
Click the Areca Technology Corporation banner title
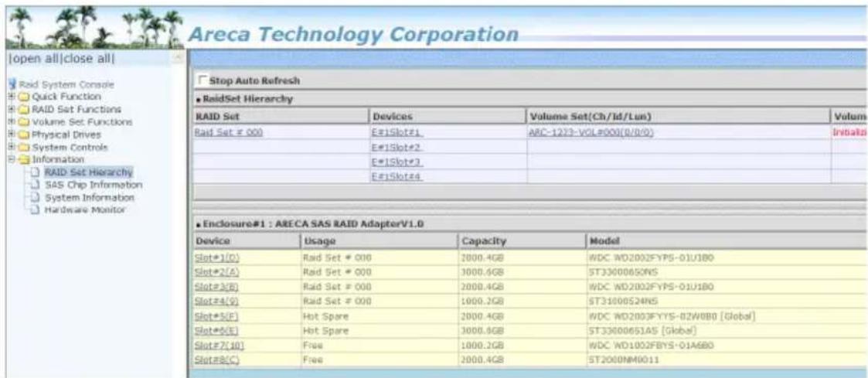point(353,35)
